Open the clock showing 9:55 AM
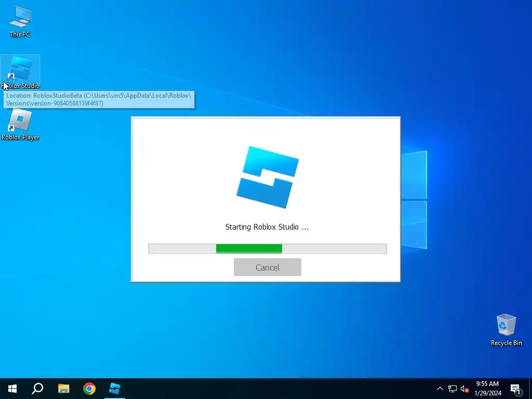 click(487, 389)
